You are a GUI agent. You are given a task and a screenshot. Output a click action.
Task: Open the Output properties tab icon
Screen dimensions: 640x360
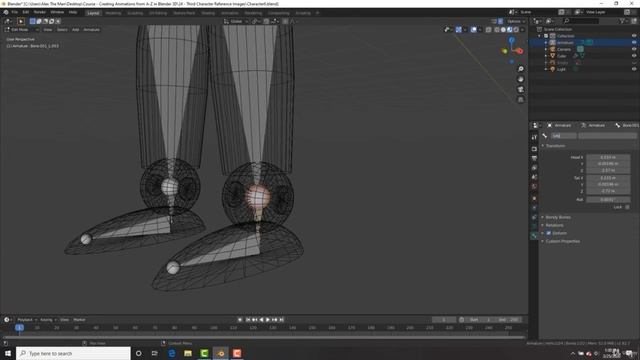[534, 158]
